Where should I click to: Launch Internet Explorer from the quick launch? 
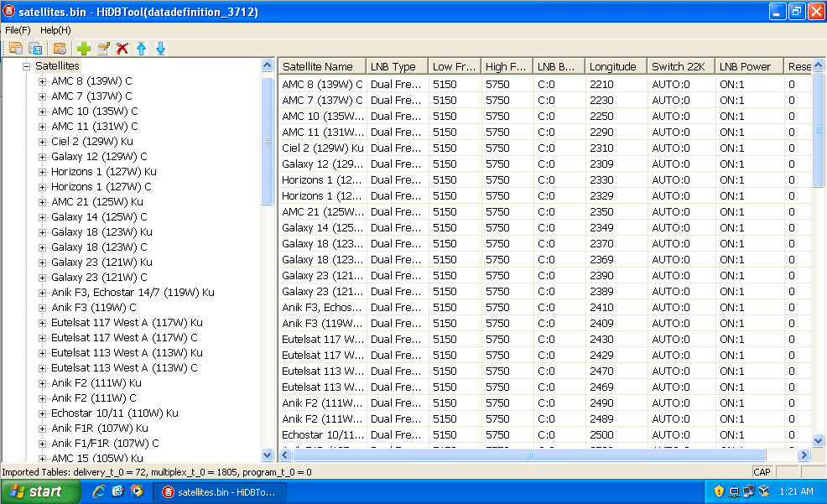point(99,491)
